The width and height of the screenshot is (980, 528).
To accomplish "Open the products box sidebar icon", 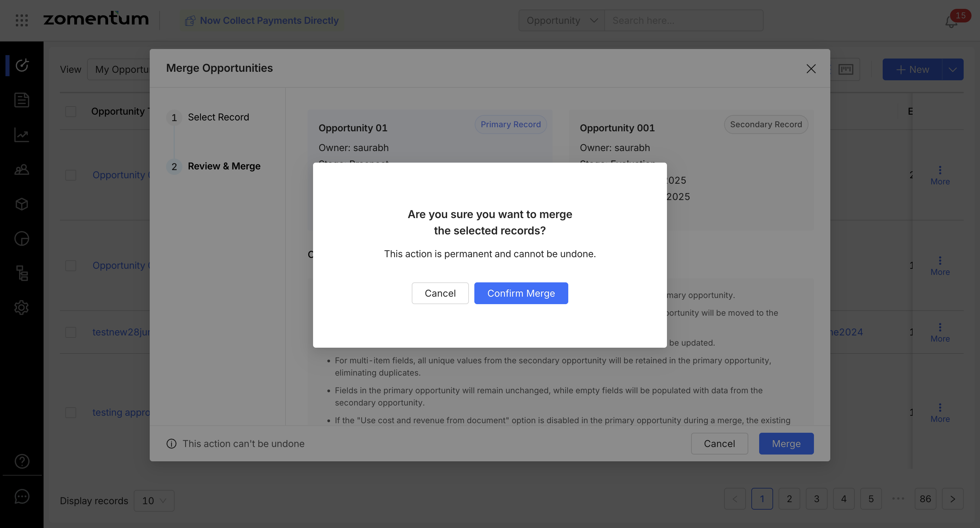I will click(22, 204).
